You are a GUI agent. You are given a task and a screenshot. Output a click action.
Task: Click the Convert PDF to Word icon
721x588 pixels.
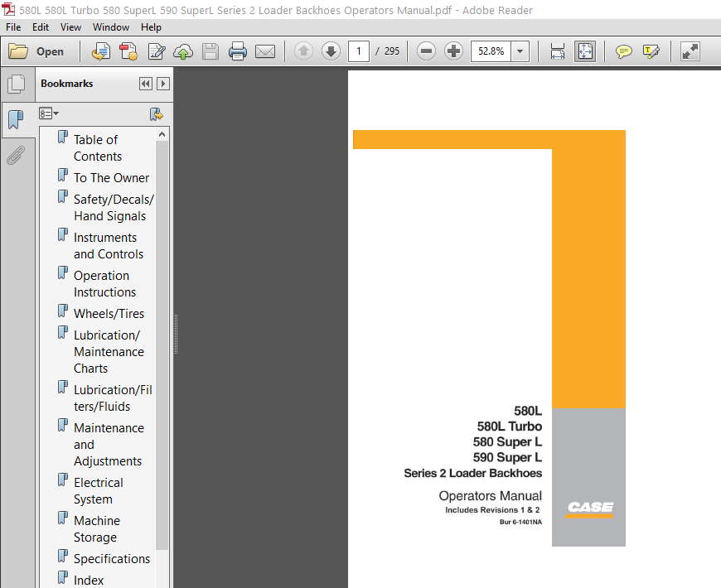click(101, 51)
